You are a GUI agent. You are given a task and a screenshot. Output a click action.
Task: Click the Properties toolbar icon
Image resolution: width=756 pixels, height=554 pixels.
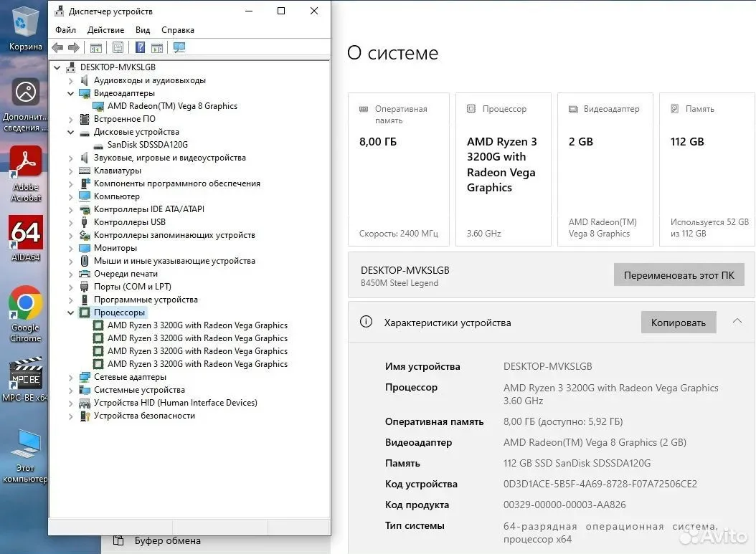coord(118,48)
